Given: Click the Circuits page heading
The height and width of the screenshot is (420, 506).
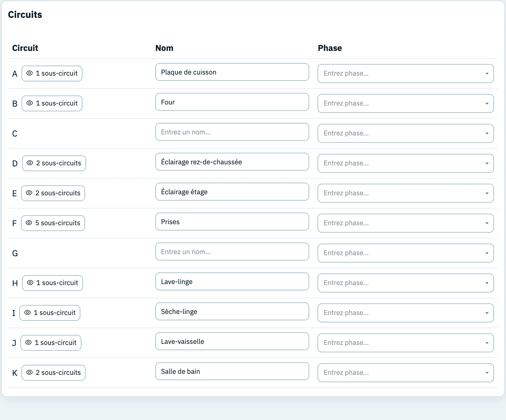Looking at the screenshot, I should tap(25, 14).
